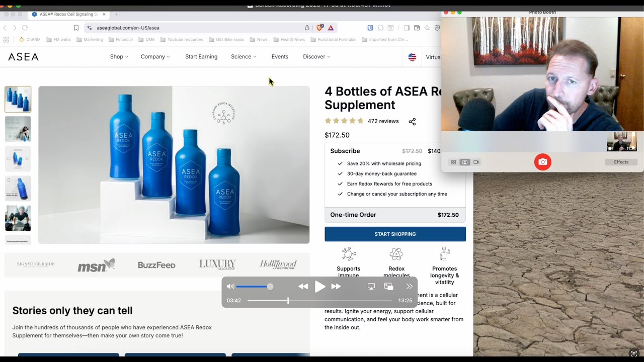The width and height of the screenshot is (644, 362).
Task: Open the 472 reviews link
Action: (x=383, y=121)
